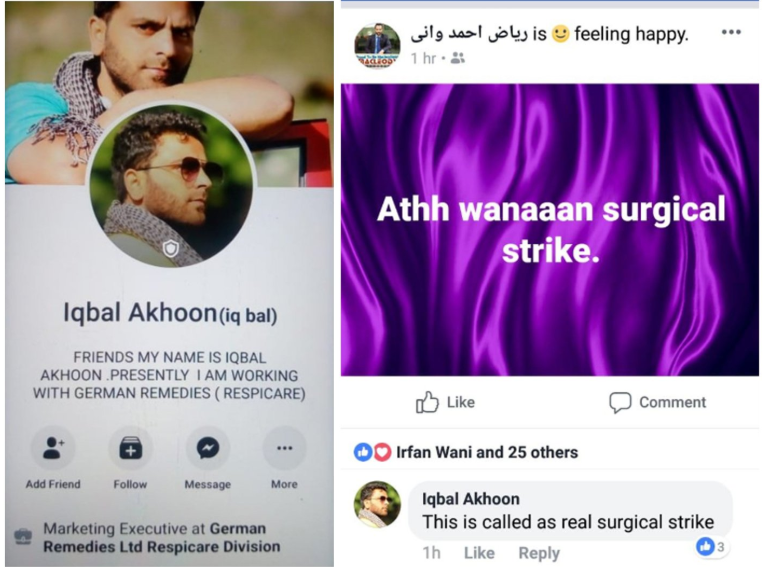Open Iqbal Akhoon's comment avatar
The image size is (767, 567).
tap(377, 504)
